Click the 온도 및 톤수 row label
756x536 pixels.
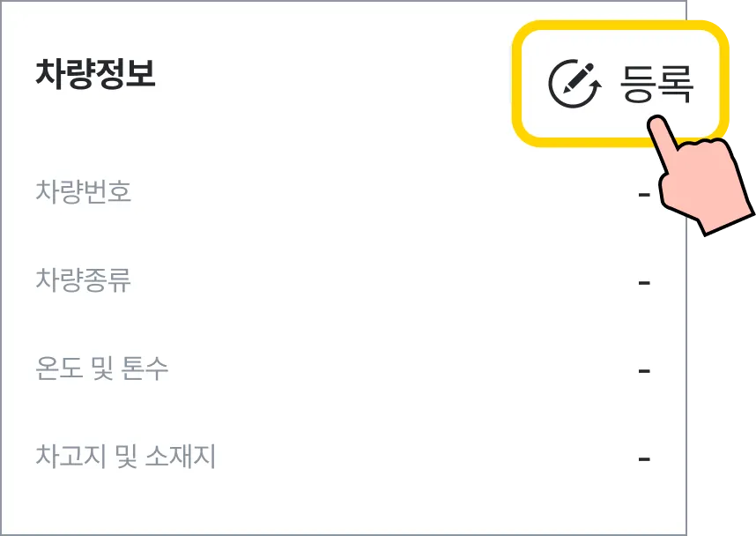(x=102, y=368)
